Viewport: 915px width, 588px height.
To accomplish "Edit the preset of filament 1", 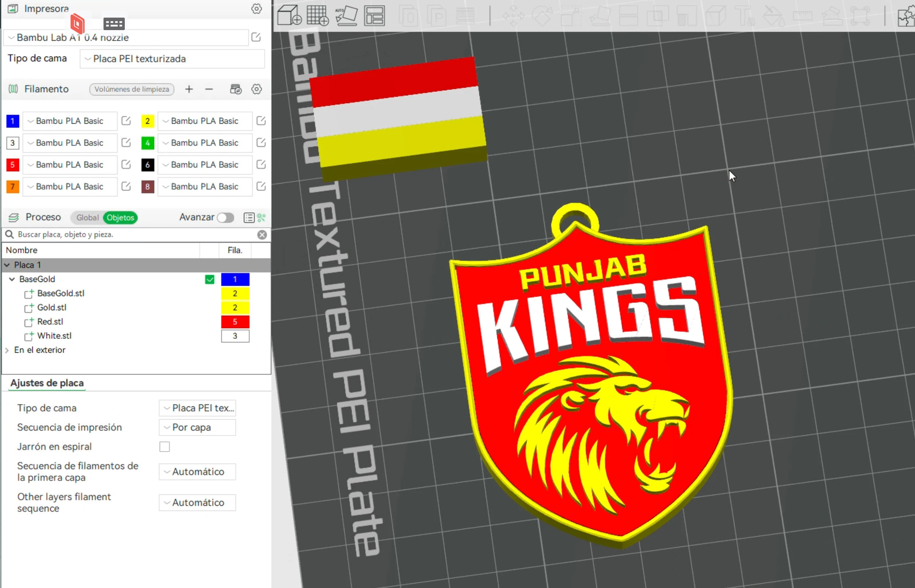I will coord(126,121).
